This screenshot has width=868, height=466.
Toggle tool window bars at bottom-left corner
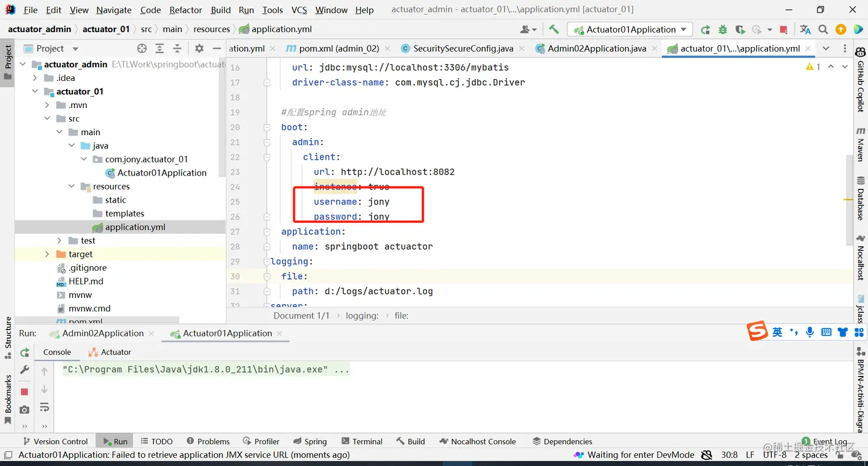pyautogui.click(x=8, y=455)
